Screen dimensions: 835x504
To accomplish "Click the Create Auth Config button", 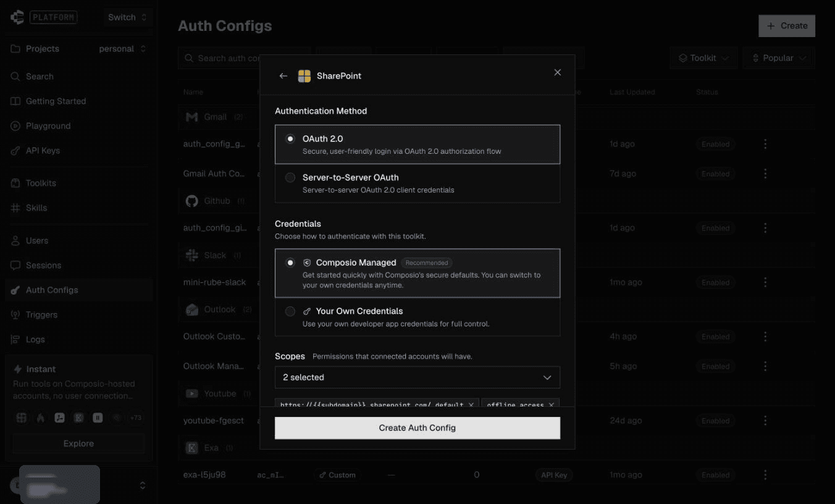I will click(x=417, y=427).
